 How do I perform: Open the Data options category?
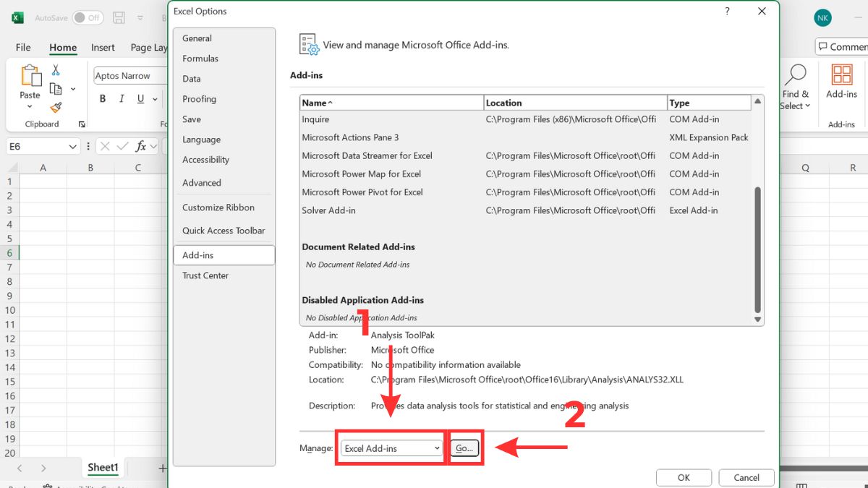[224, 79]
